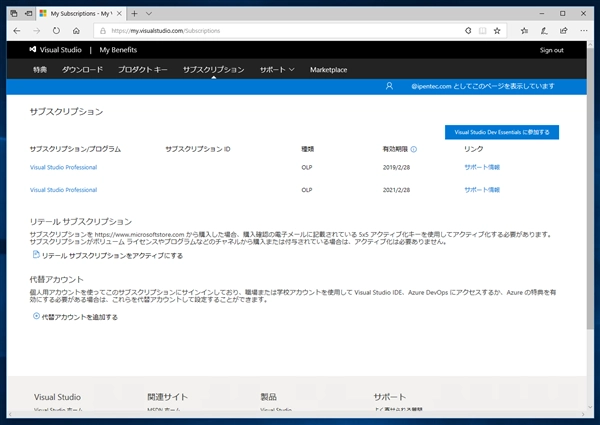Click the 関連サイト footer heading
Viewport: 600px width, 425px height.
167,397
